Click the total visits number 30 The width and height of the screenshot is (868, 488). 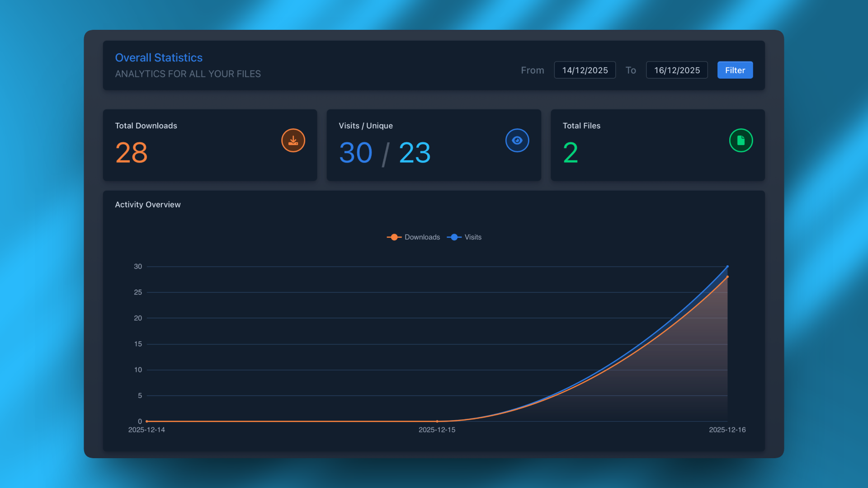point(356,153)
